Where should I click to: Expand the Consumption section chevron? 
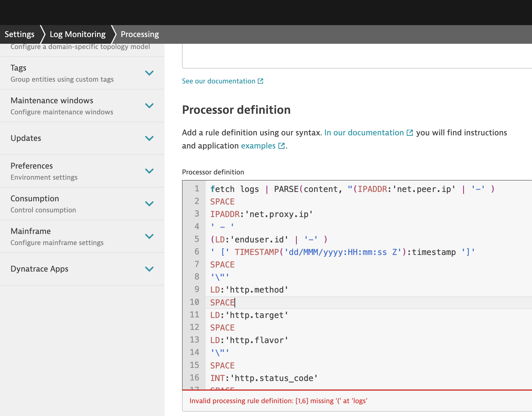pos(149,204)
